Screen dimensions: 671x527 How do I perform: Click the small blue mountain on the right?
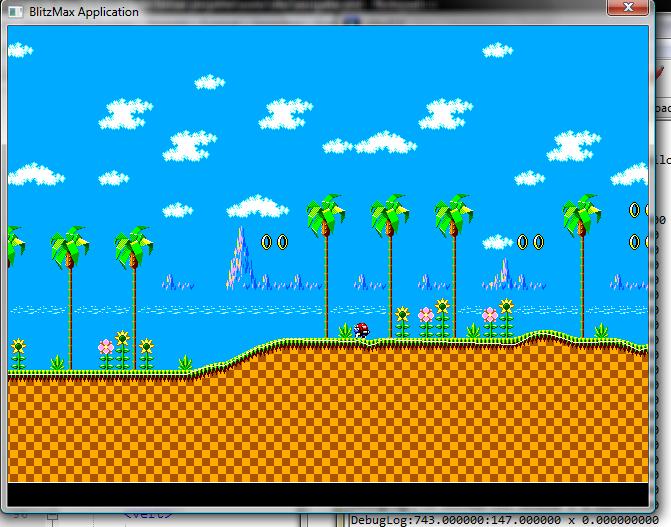(507, 272)
